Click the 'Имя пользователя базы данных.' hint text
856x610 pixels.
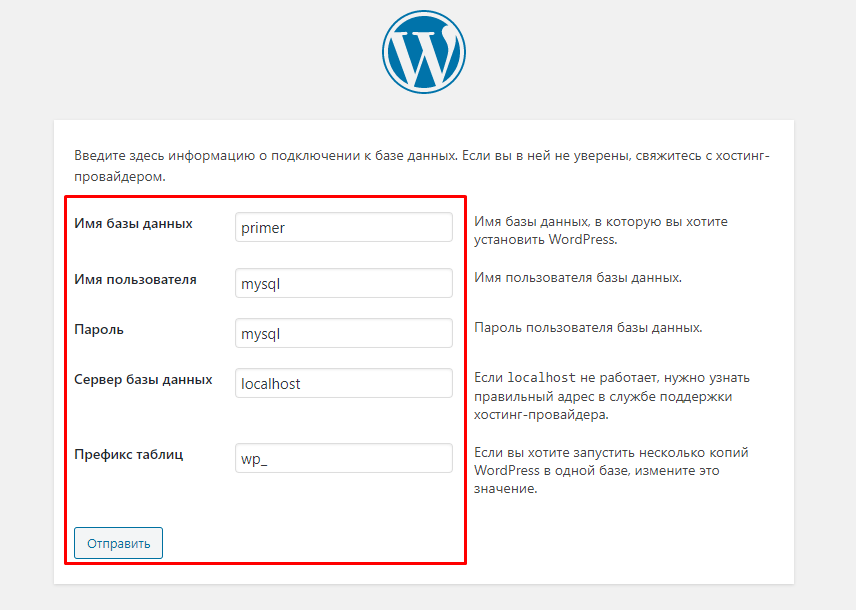(578, 277)
